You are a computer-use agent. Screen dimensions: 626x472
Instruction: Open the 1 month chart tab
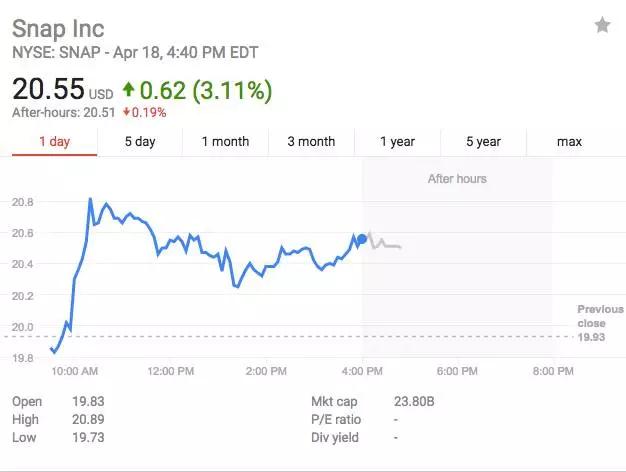pyautogui.click(x=226, y=142)
